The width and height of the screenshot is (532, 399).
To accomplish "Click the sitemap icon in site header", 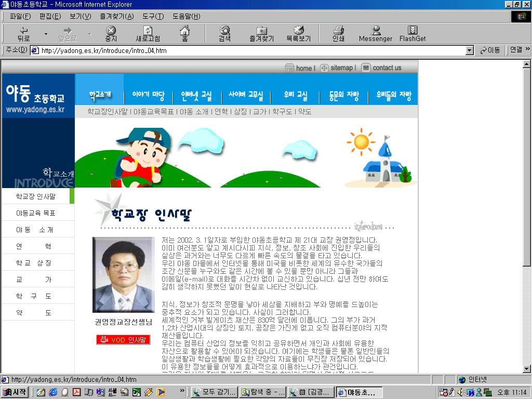I will [x=324, y=68].
